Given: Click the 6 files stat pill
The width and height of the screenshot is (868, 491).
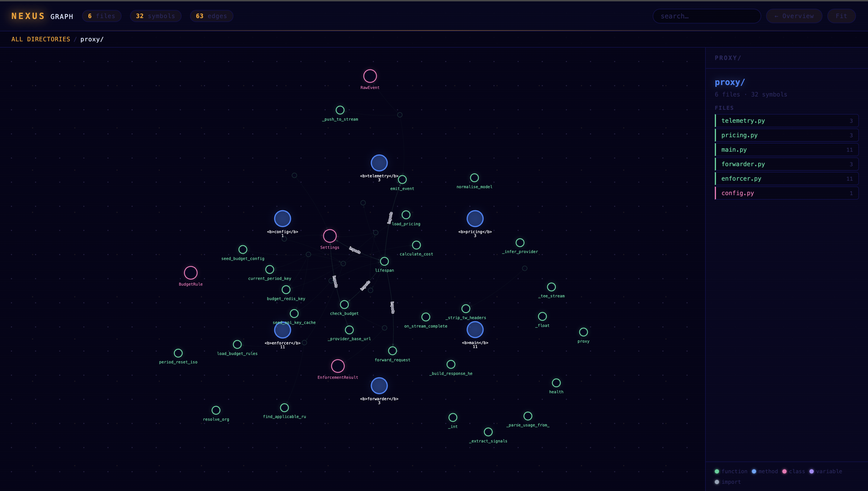Looking at the screenshot, I should click(x=102, y=16).
